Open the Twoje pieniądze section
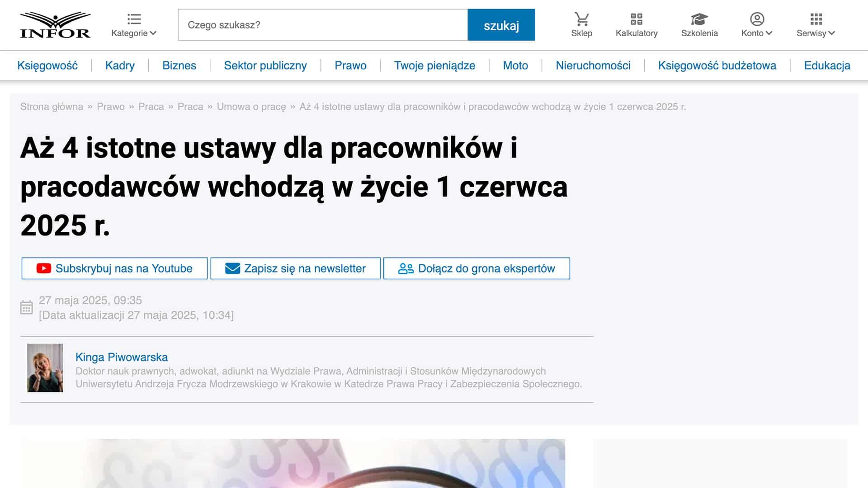Viewport: 868px width, 488px height. click(x=434, y=66)
